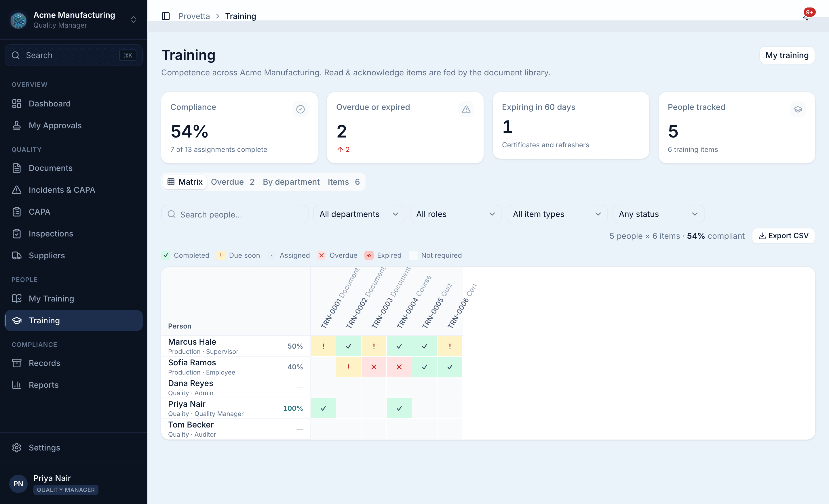Click the Search people input field
The height and width of the screenshot is (504, 829).
point(235,214)
